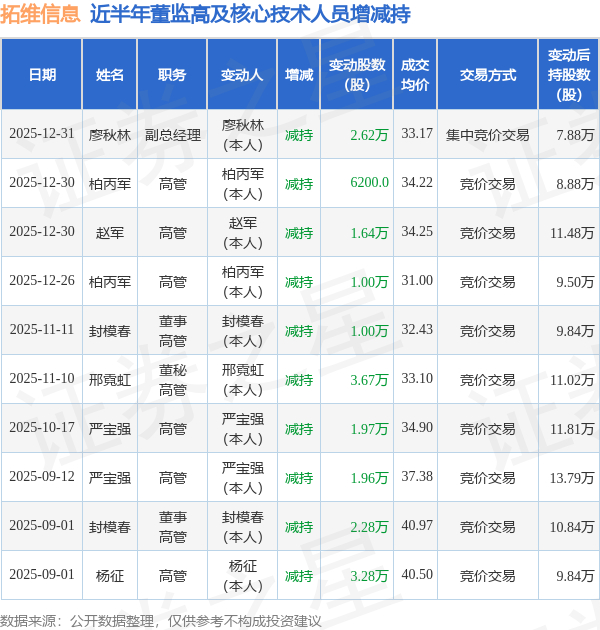Select the 变动后持股数(股) column header
This screenshot has height=630, width=600.
(569, 75)
